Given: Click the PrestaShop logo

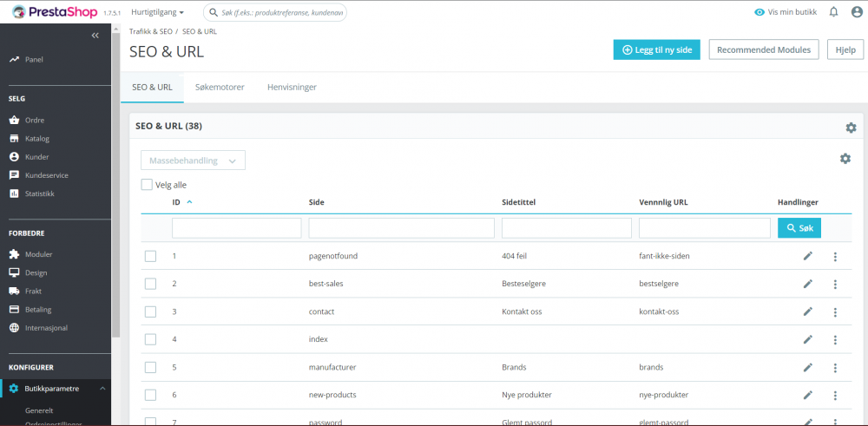Looking at the screenshot, I should pyautogui.click(x=54, y=11).
